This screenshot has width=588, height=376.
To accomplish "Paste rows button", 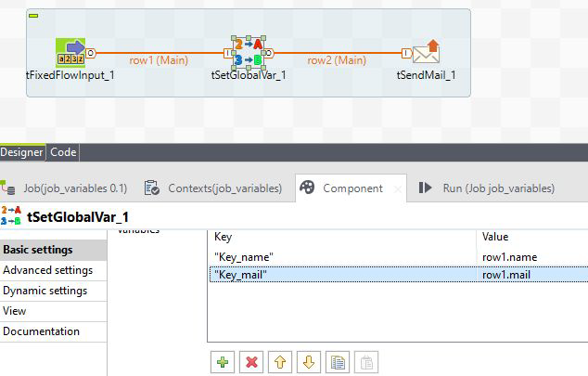I will click(x=366, y=362).
